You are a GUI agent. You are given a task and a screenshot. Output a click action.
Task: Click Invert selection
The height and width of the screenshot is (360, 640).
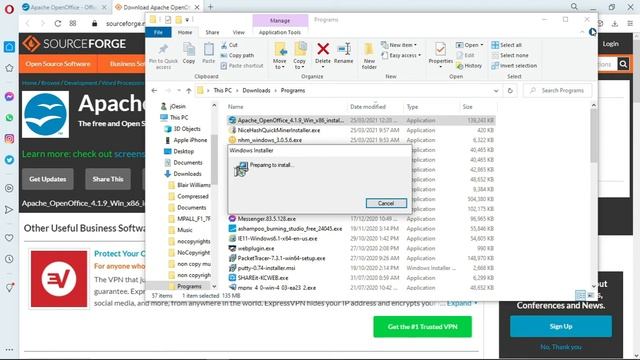click(x=514, y=66)
